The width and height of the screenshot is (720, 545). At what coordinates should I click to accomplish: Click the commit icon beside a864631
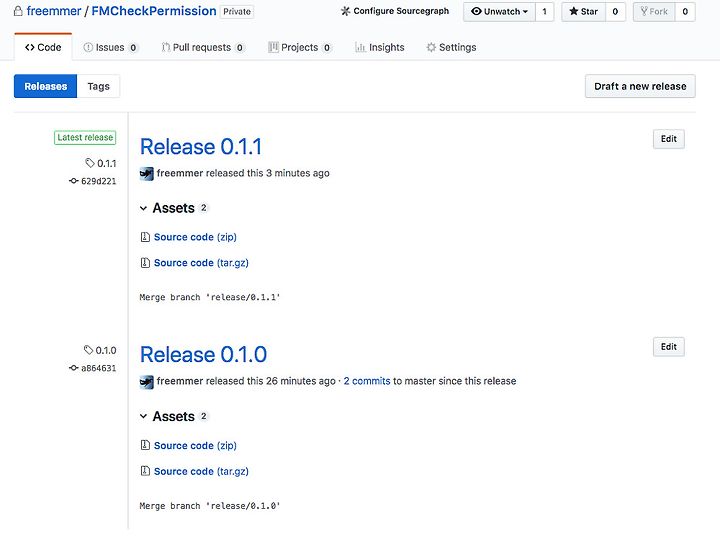(x=73, y=368)
